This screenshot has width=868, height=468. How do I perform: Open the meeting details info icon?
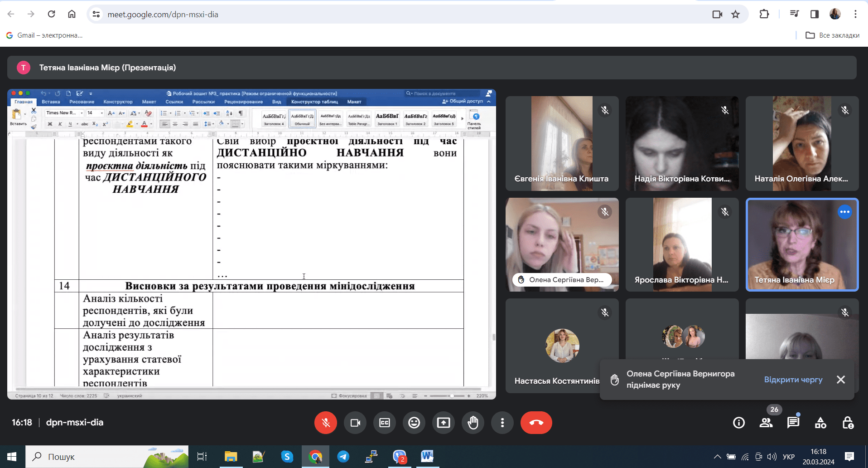(739, 423)
